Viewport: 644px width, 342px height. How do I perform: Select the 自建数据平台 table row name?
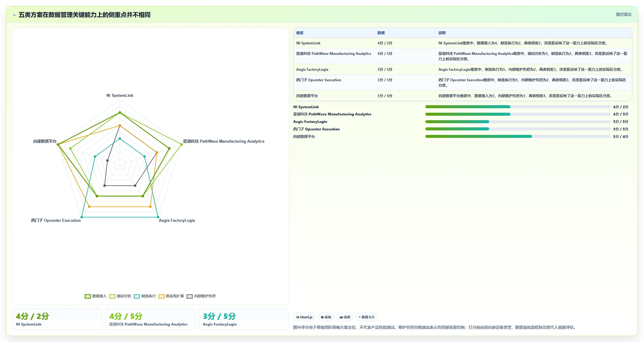(307, 96)
